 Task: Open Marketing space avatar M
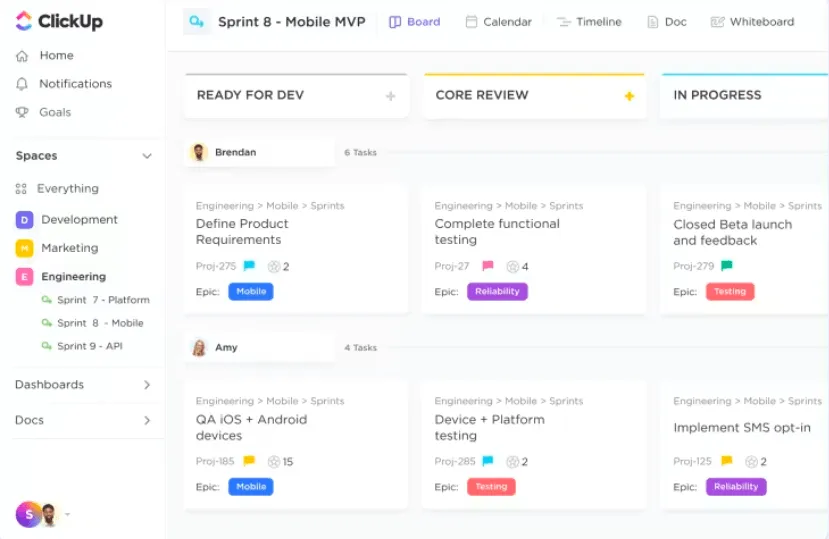click(x=24, y=248)
